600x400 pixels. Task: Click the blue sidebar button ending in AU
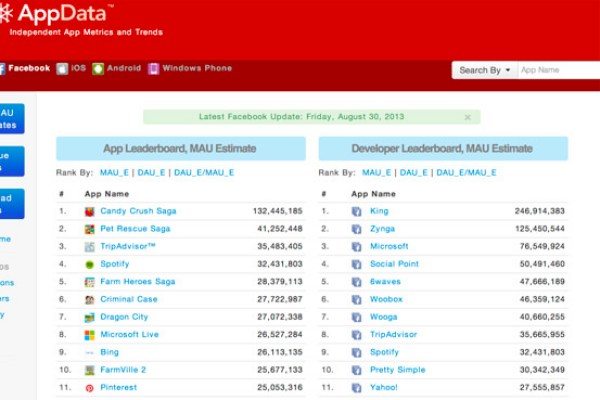12,119
